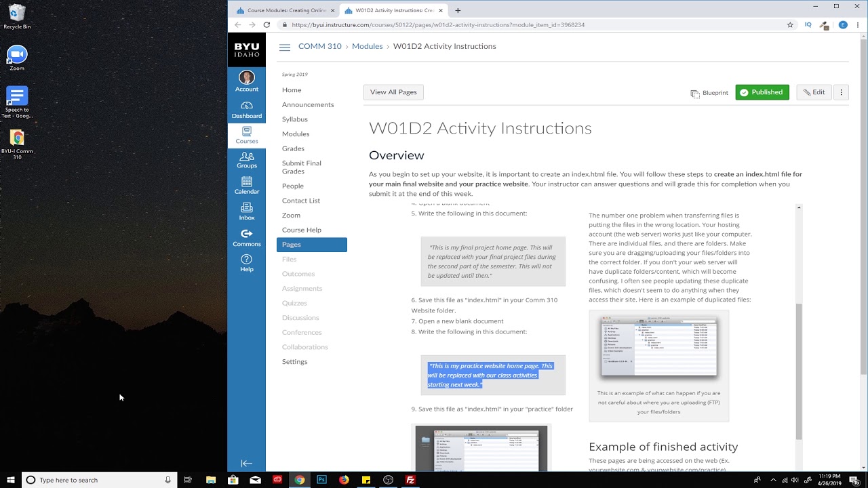Open Firefox from the taskbar
The image size is (868, 488).
pos(344,480)
